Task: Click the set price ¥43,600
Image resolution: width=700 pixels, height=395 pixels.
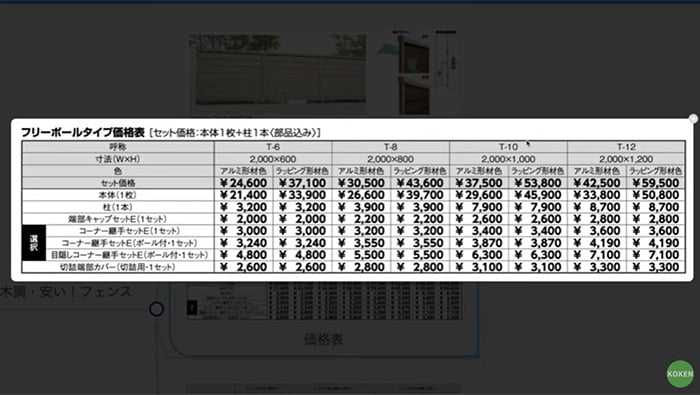Action: (420, 183)
